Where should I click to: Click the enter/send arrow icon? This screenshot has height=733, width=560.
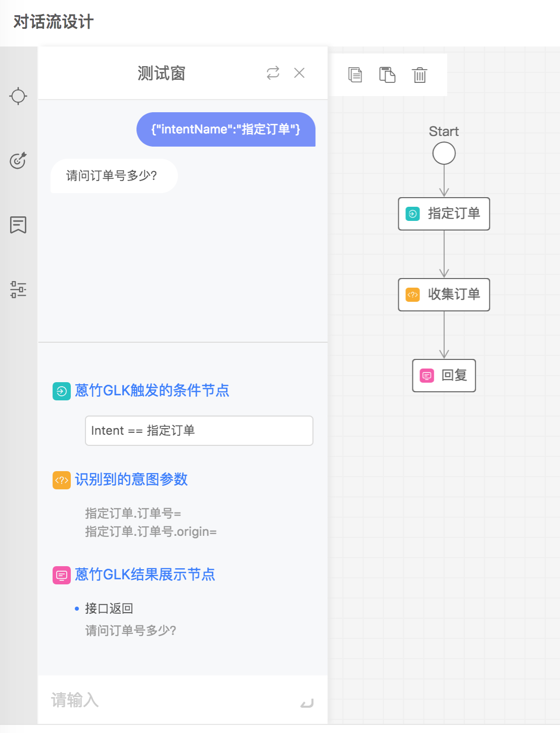point(307,703)
